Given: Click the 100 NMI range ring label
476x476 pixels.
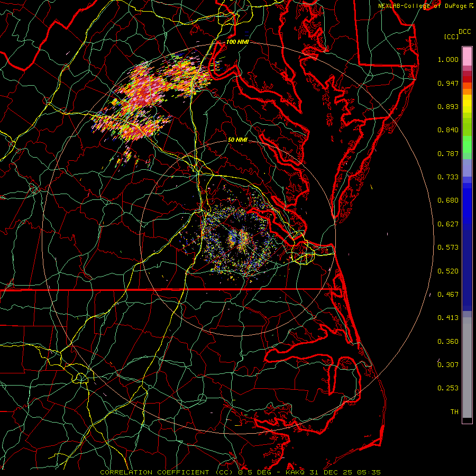Looking at the screenshot, I should [x=237, y=42].
